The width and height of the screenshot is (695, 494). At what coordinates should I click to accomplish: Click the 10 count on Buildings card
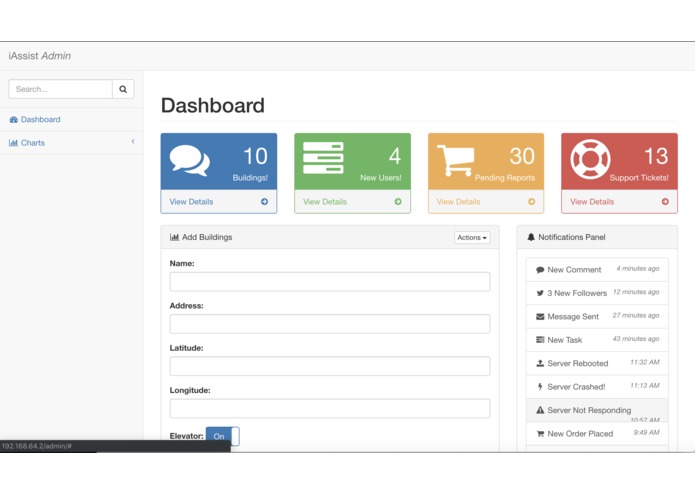pyautogui.click(x=255, y=156)
